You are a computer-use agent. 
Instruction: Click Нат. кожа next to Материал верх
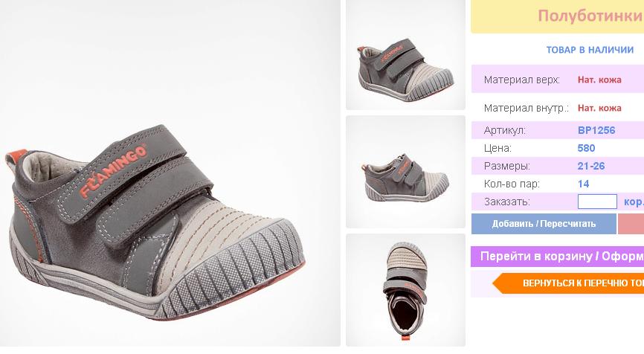pos(599,80)
